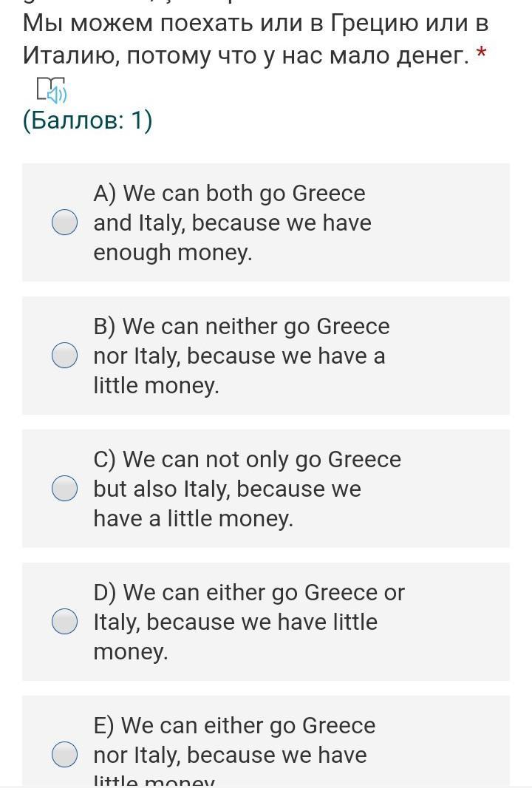Select the option E radio button
Image resolution: width=532 pixels, height=791 pixels.
pos(65,755)
